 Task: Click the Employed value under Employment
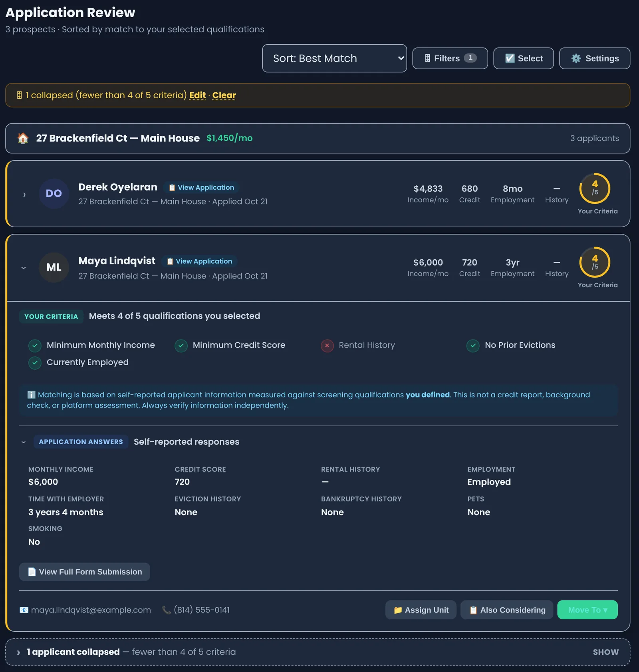[489, 482]
